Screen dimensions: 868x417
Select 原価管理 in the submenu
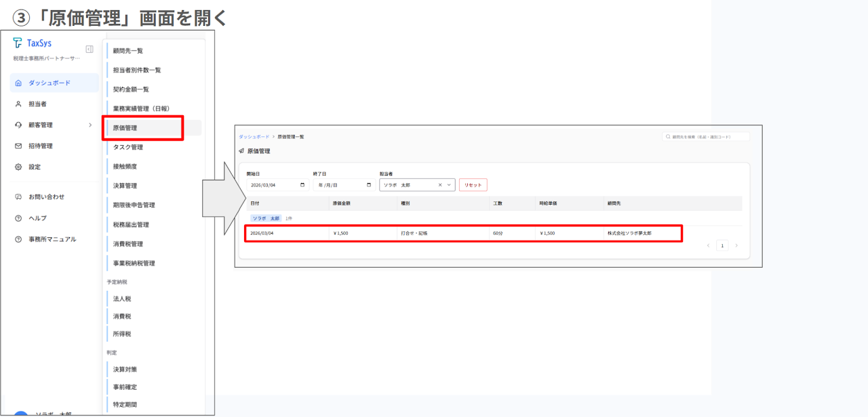[x=154, y=127]
